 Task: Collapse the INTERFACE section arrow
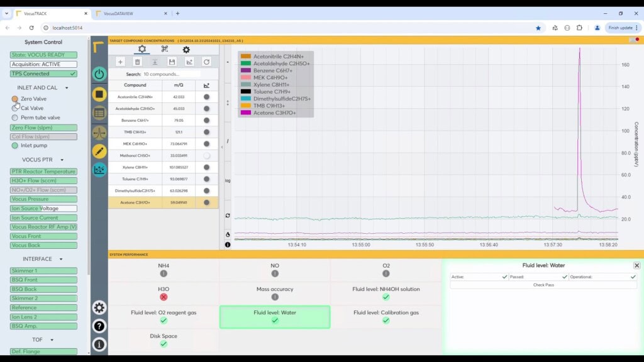point(61,259)
